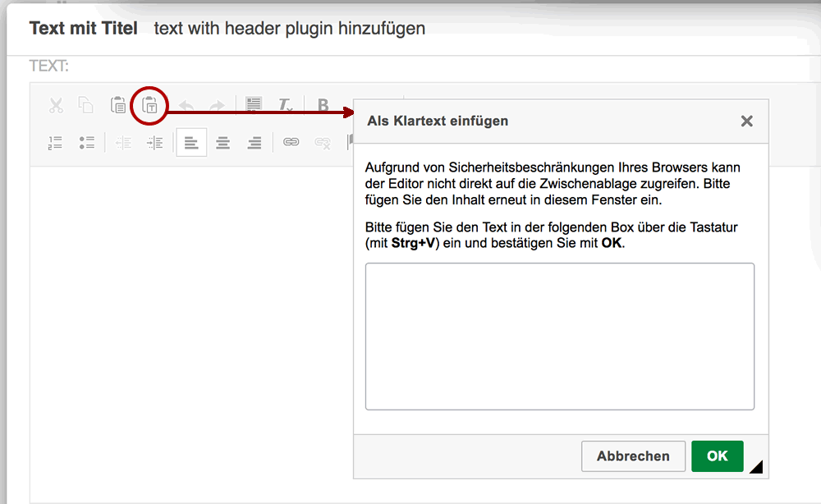Close the Als Klartext einfügen dialog
The height and width of the screenshot is (504, 821).
tap(746, 121)
